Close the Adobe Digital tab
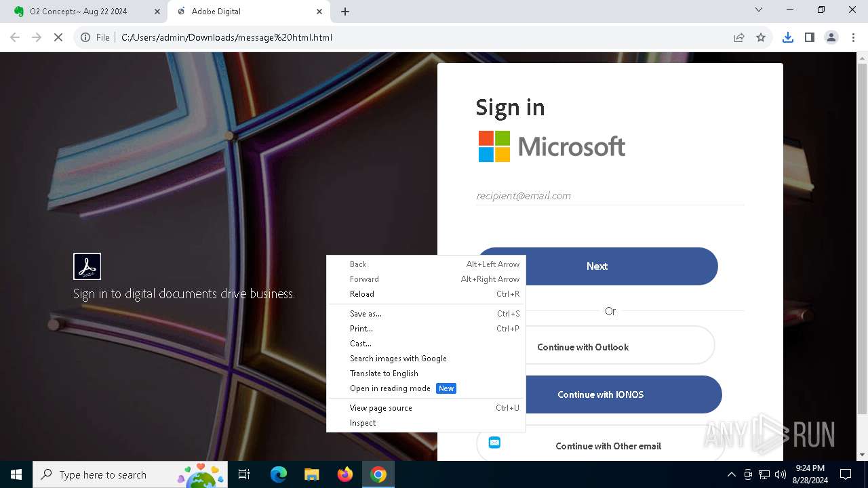The height and width of the screenshot is (488, 868). [x=319, y=12]
